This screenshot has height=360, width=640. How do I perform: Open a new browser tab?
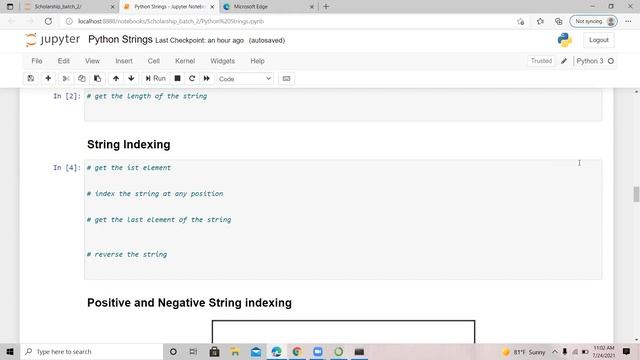click(x=326, y=7)
